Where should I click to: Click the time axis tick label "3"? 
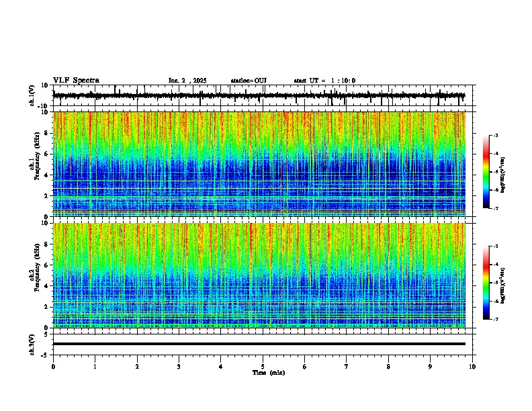[x=179, y=367]
